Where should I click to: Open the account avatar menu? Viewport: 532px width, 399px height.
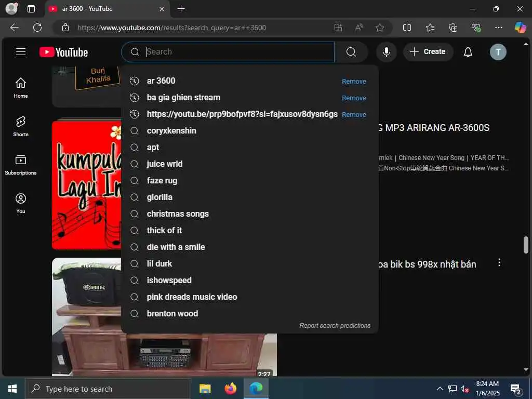[498, 52]
